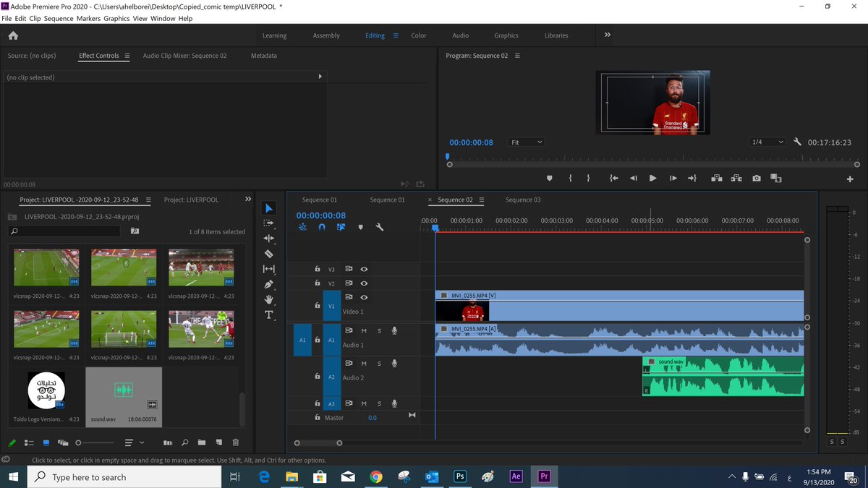Select sound.wav item in Project panel
Image resolution: width=868 pixels, height=488 pixels.
pyautogui.click(x=124, y=396)
